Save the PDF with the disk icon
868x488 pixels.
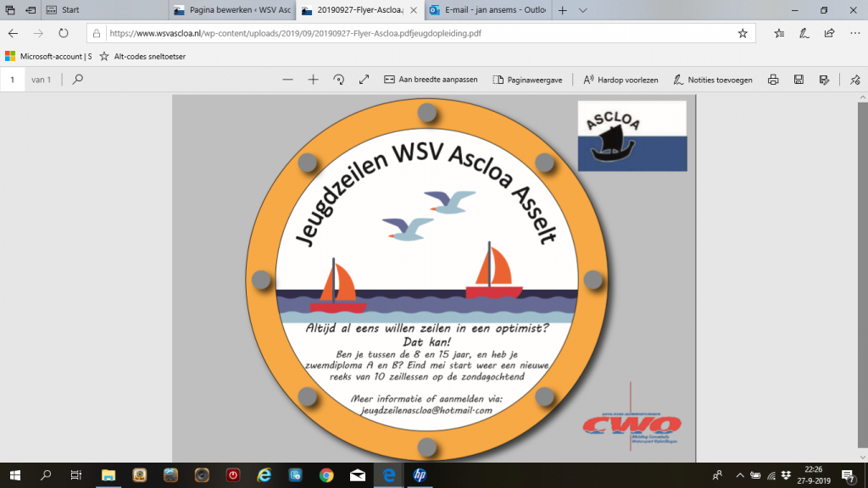798,80
